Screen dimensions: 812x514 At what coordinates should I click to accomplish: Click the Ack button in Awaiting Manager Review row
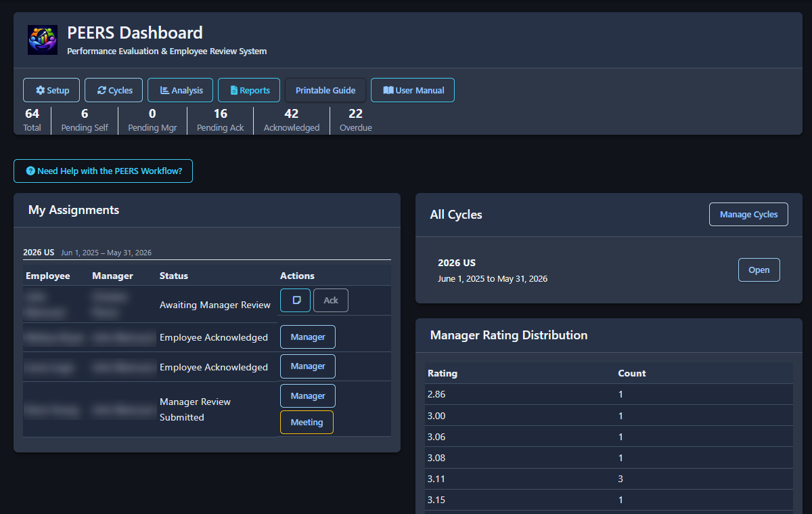pyautogui.click(x=331, y=300)
